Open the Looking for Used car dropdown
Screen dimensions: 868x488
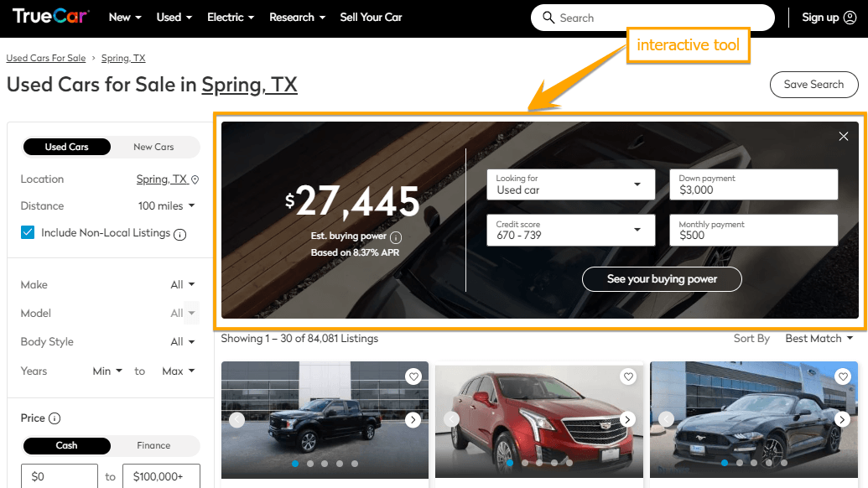(x=571, y=184)
